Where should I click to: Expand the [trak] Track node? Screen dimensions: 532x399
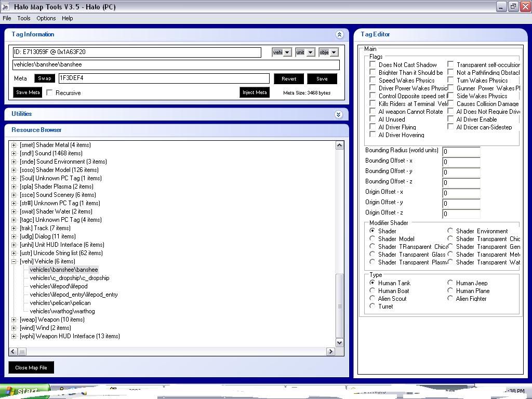tap(14, 229)
